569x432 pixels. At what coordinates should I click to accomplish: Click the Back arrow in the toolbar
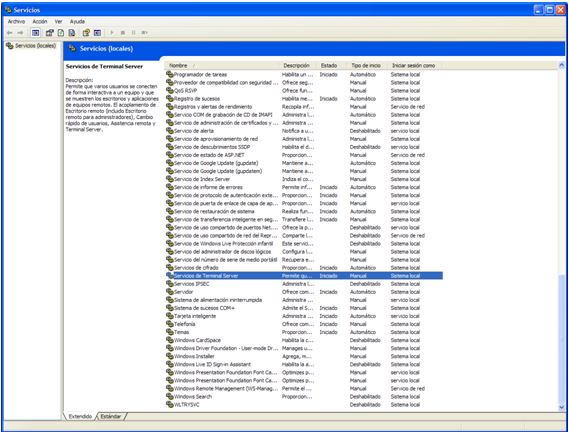[10, 33]
